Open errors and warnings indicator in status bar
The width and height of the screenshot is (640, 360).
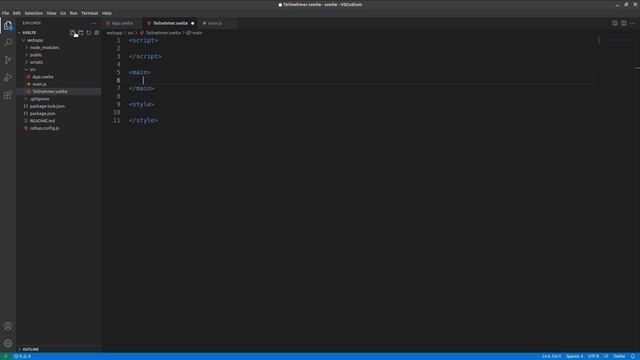(x=22, y=356)
